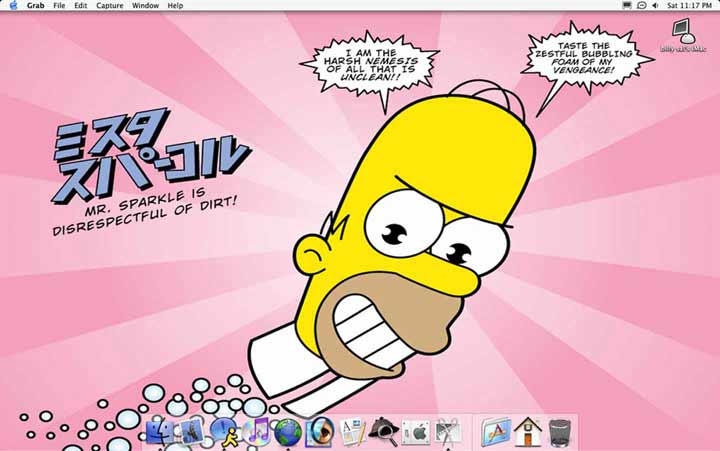The height and width of the screenshot is (451, 720).
Task: Open the Trash in the dock
Action: (560, 433)
